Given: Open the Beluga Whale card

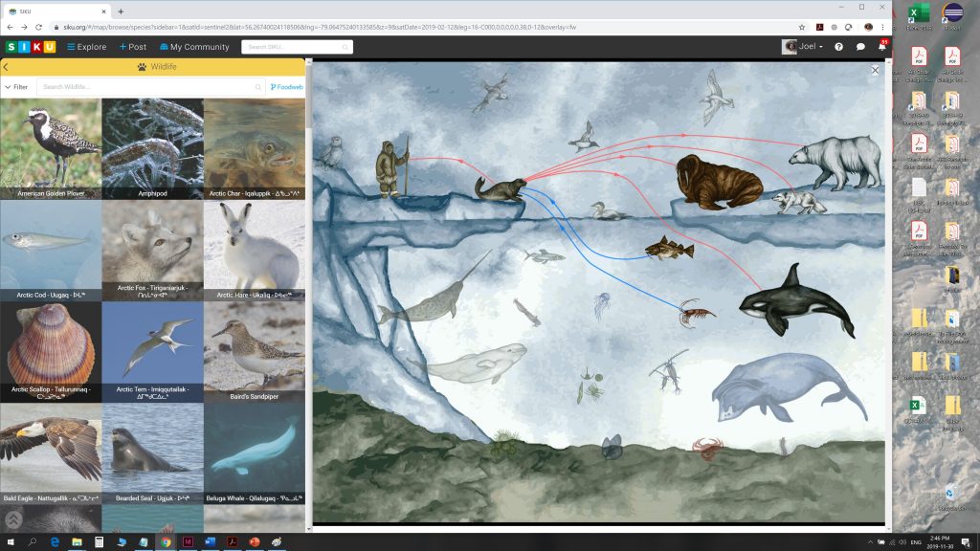Looking at the screenshot, I should click(255, 453).
